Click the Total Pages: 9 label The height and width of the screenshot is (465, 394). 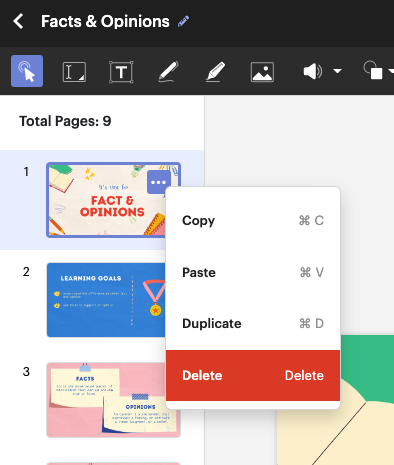65,121
